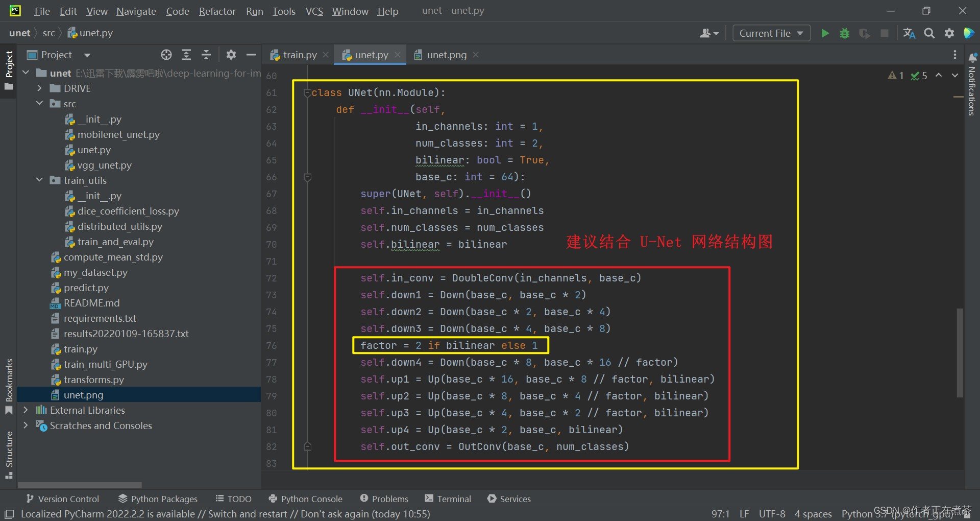This screenshot has height=521, width=980.
Task: Close the unet.py editor tab
Action: tap(398, 55)
